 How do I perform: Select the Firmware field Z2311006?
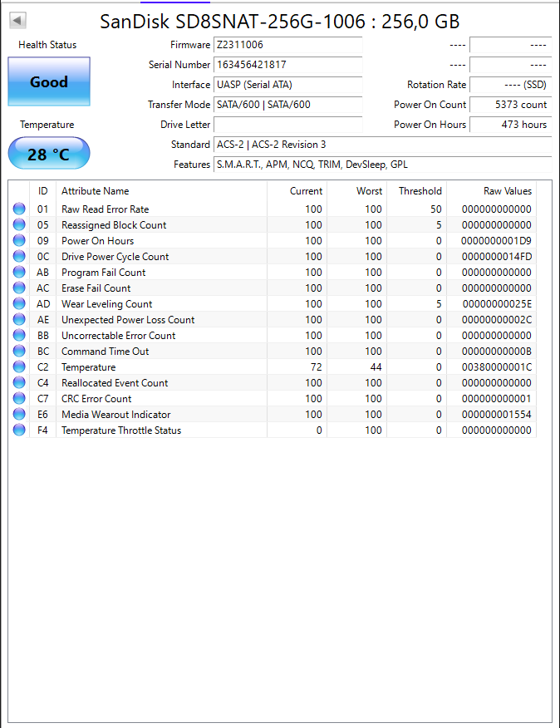[288, 45]
